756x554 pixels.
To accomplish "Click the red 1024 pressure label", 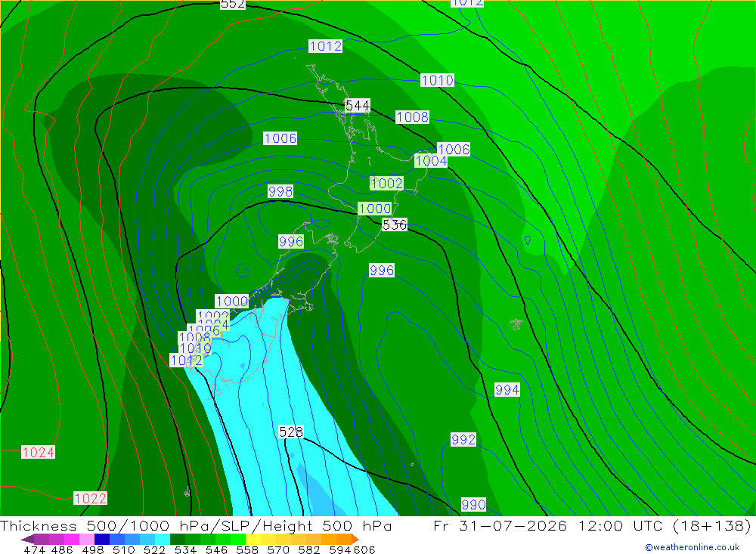I will pyautogui.click(x=38, y=452).
